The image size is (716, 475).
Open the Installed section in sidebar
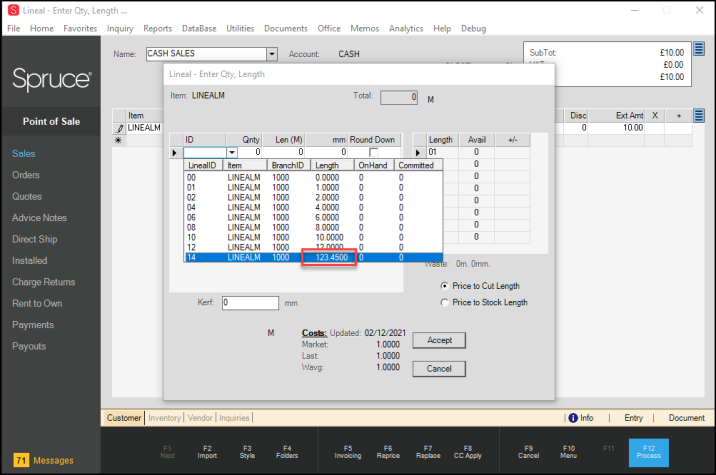(x=29, y=261)
